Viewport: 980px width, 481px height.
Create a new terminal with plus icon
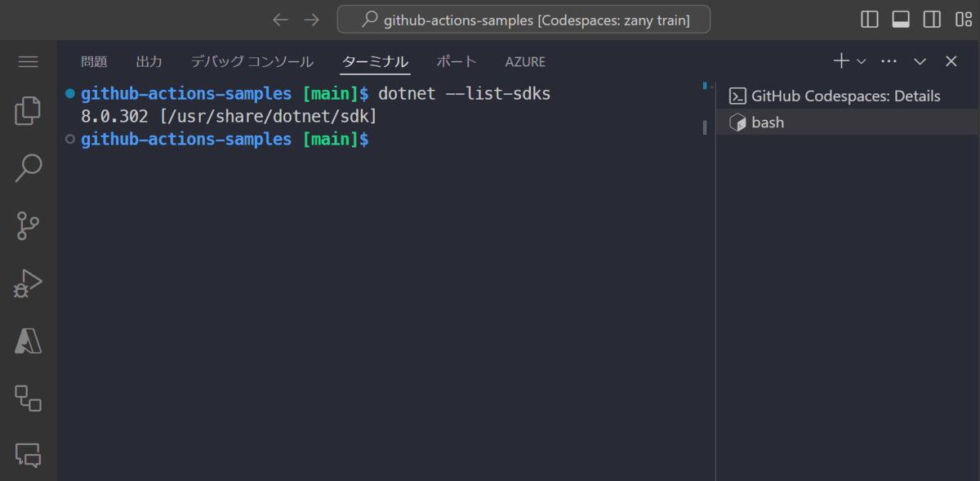pyautogui.click(x=841, y=61)
